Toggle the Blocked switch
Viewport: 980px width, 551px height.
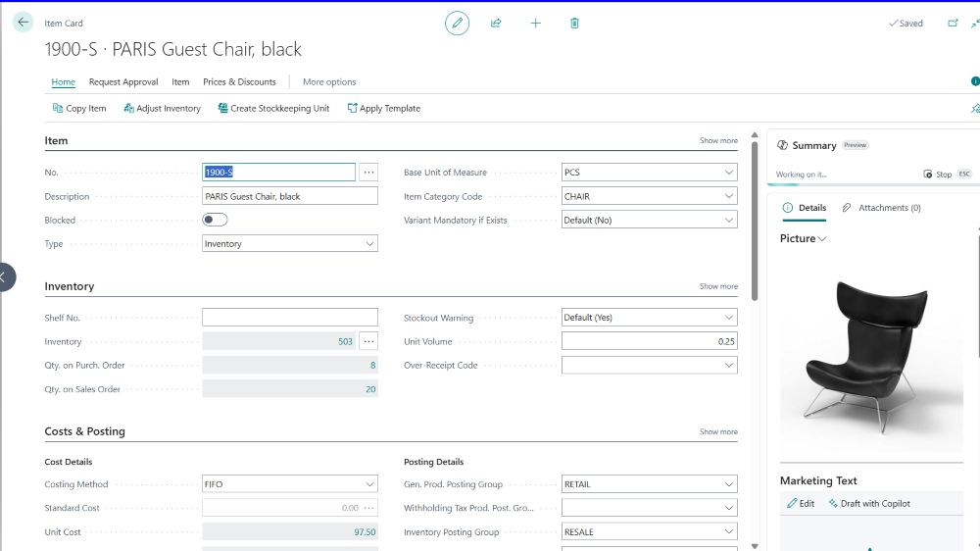pyautogui.click(x=215, y=221)
